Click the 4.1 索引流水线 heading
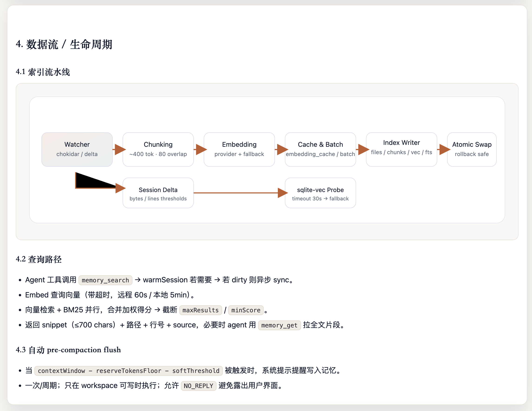This screenshot has height=411, width=532. 43,72
